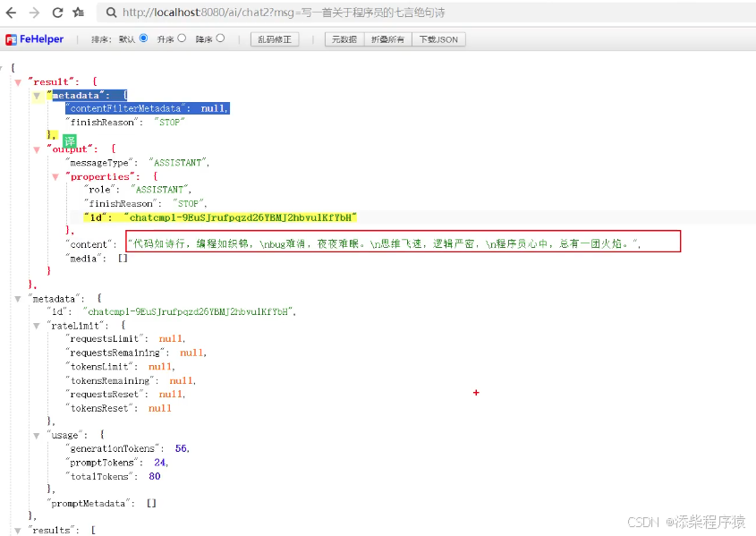Select the 降序 descending sort option
This screenshot has width=756, height=536.
point(220,38)
